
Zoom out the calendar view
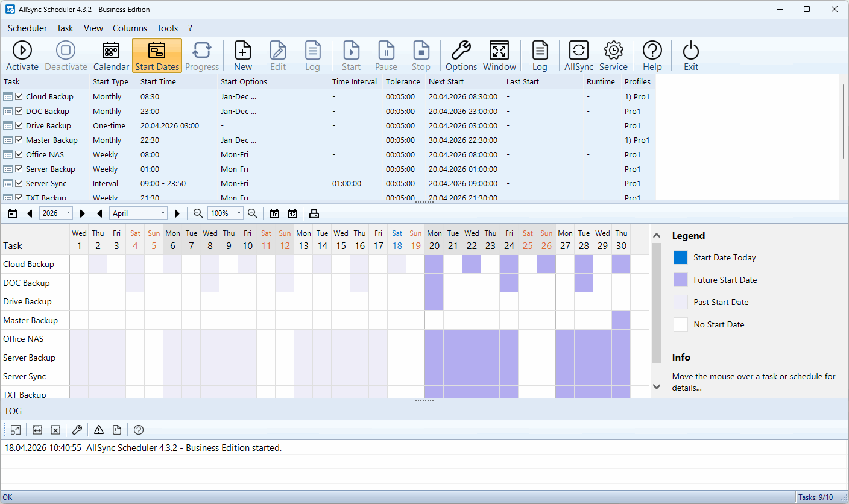(198, 213)
